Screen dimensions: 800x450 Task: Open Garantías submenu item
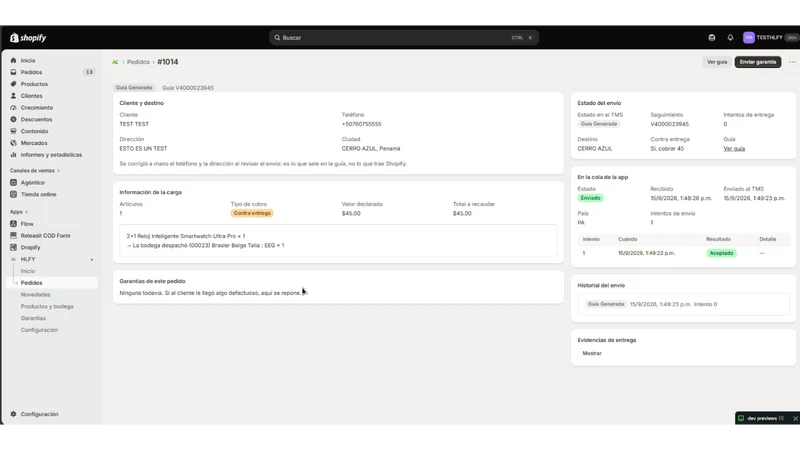33,318
